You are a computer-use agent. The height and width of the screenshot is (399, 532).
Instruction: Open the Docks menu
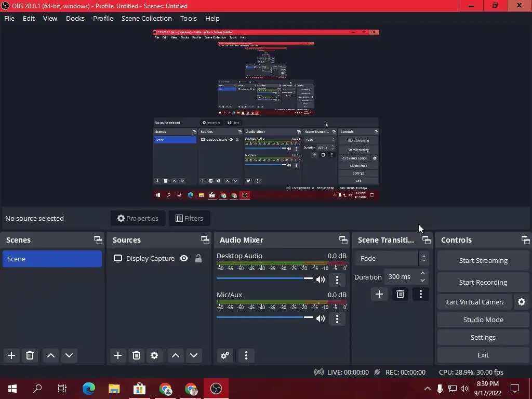tap(75, 18)
